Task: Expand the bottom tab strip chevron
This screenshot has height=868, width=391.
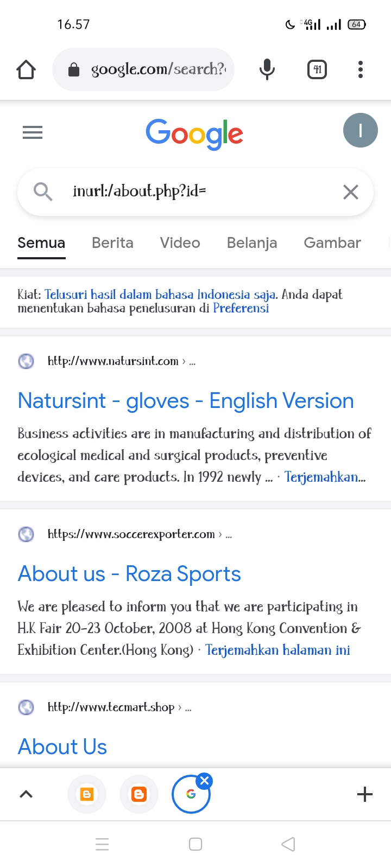Action: click(x=26, y=794)
